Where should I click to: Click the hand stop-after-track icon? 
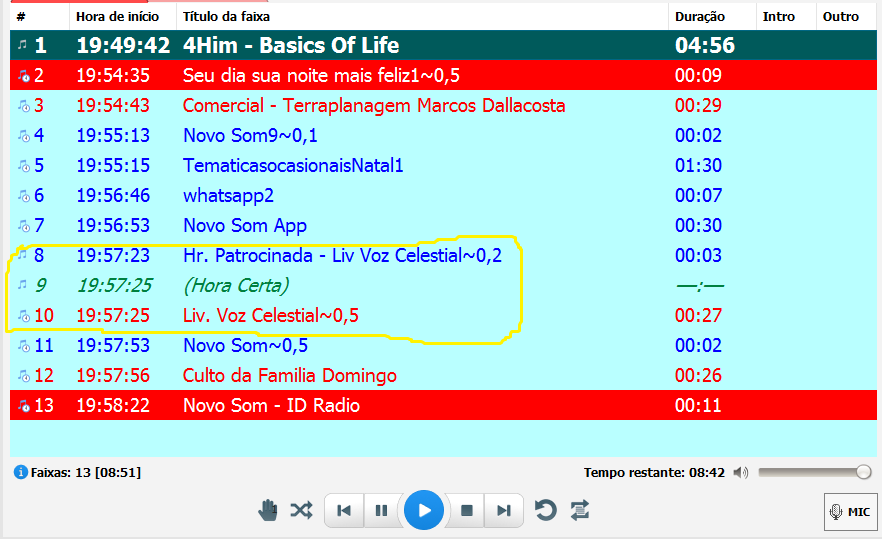[x=268, y=510]
